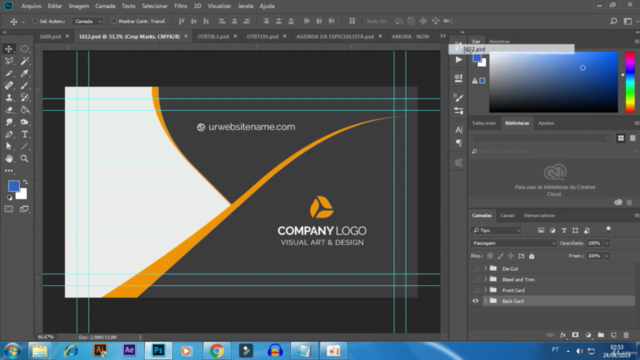The height and width of the screenshot is (360, 640).
Task: Select the Path Selection tool
Action: 9,147
